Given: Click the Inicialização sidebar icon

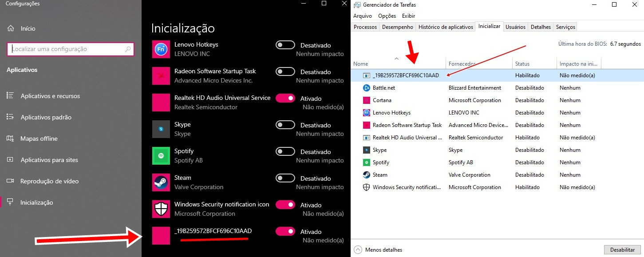Looking at the screenshot, I should pyautogui.click(x=10, y=202).
